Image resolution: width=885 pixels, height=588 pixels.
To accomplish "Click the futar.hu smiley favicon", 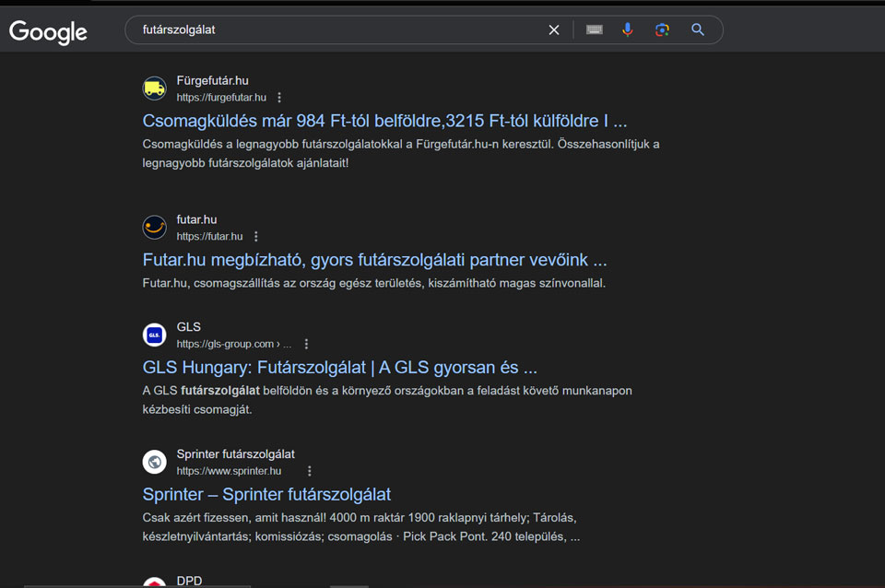I will 154,228.
